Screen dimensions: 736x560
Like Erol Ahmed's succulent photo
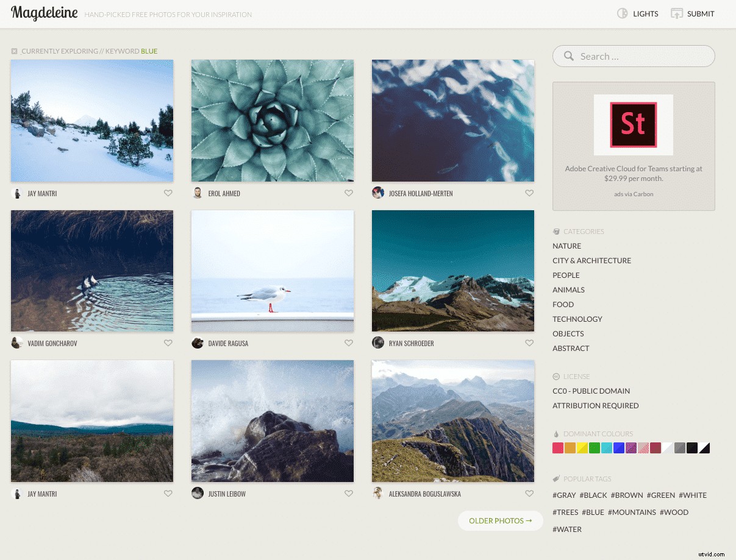(348, 193)
